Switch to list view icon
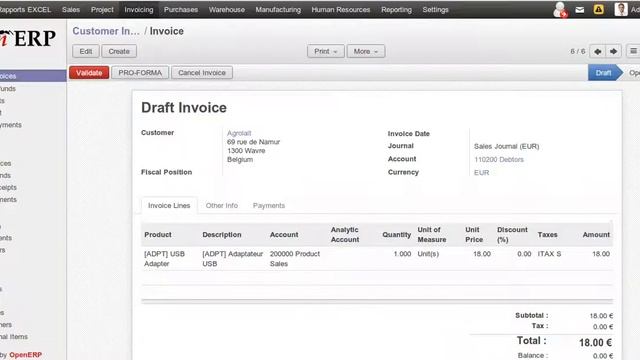The height and width of the screenshot is (360, 640). tap(633, 51)
